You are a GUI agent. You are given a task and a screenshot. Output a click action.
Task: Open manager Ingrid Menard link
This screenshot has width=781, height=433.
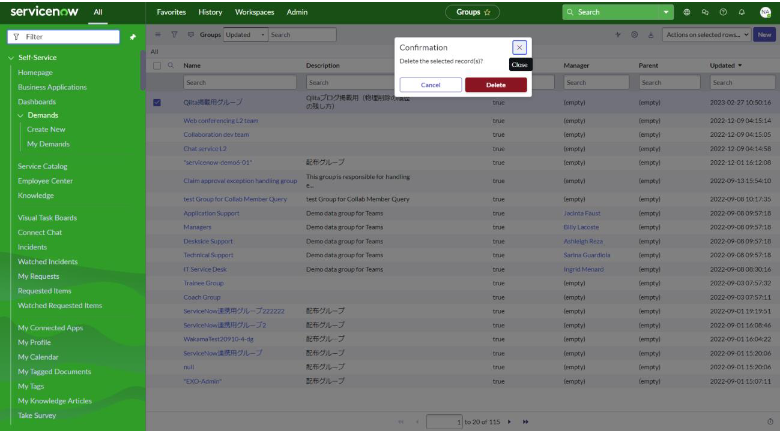(x=583, y=270)
